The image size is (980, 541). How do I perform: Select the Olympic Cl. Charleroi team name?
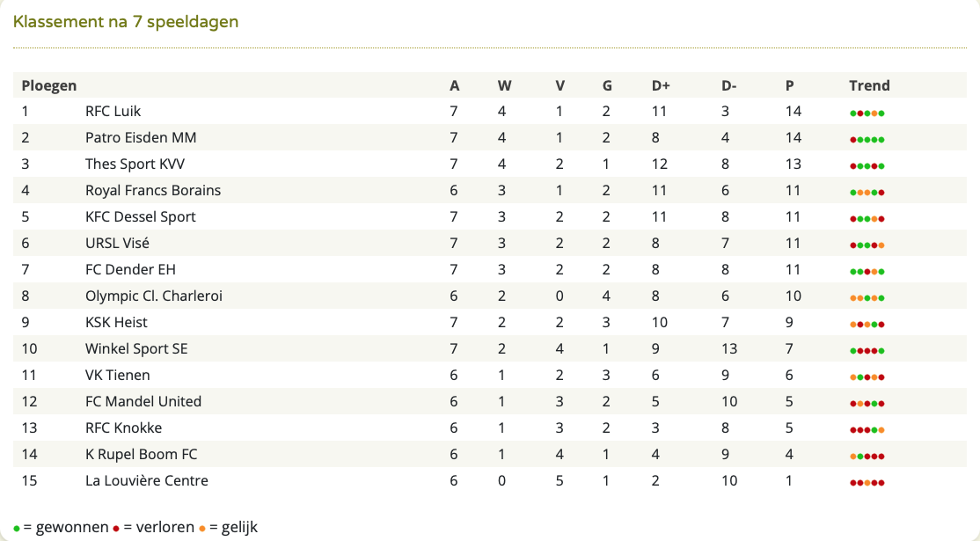click(x=154, y=296)
